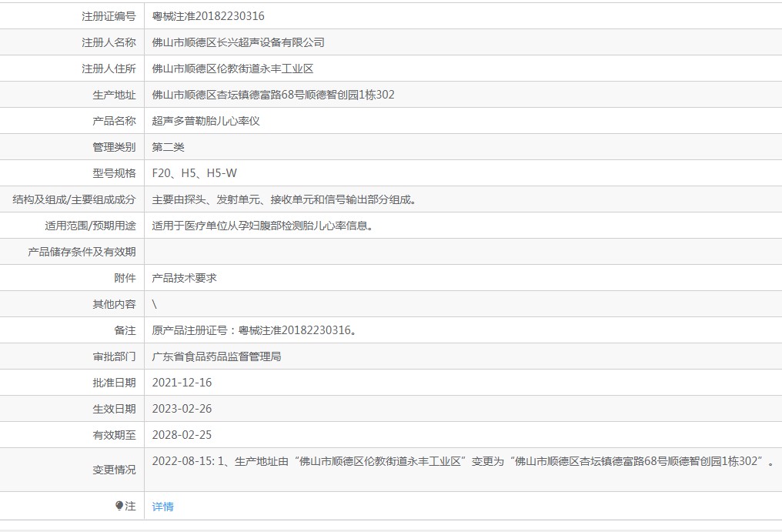782x532 pixels.
Task: Select the 2022-08-15 change record text
Action: click(464, 461)
